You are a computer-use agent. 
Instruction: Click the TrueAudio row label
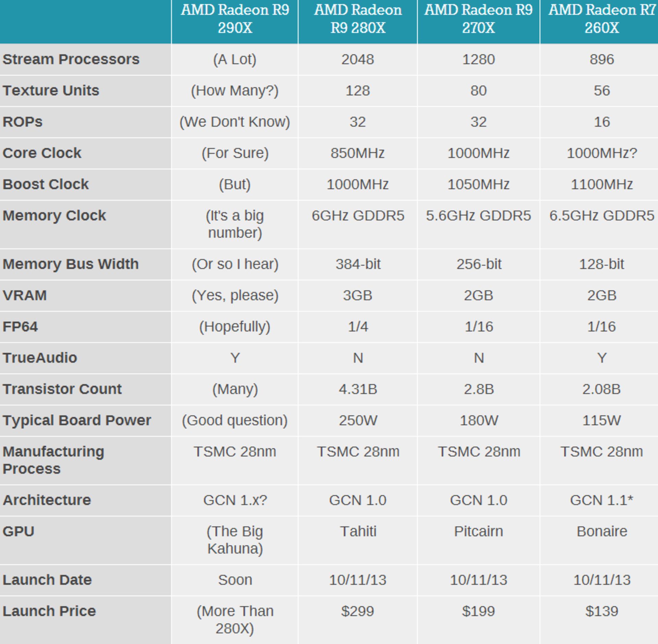click(x=40, y=358)
